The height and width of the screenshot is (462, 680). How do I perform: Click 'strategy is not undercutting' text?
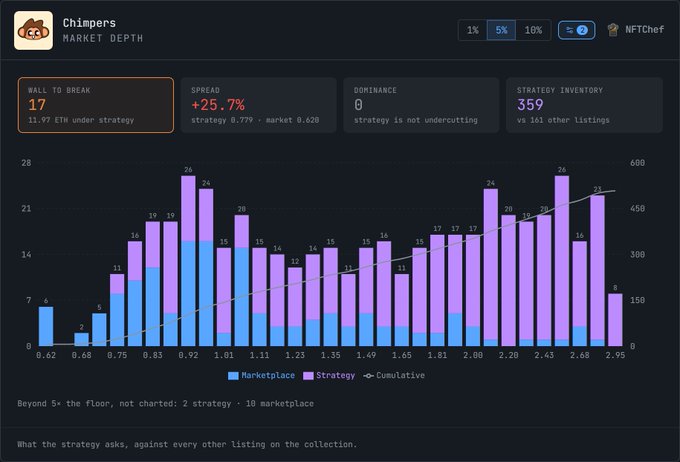pos(415,120)
